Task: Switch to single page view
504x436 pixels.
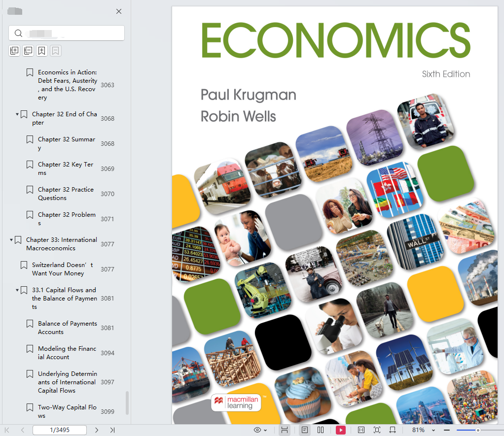Action: (x=305, y=430)
